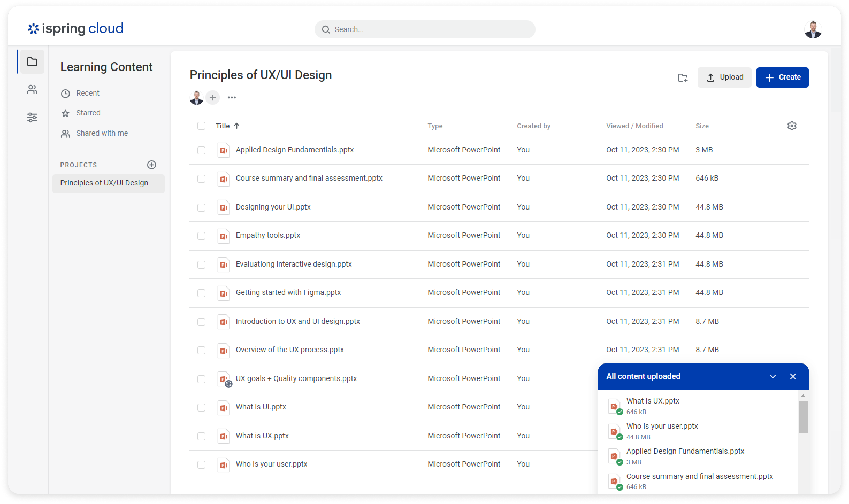Select all files with header checkbox

point(201,126)
